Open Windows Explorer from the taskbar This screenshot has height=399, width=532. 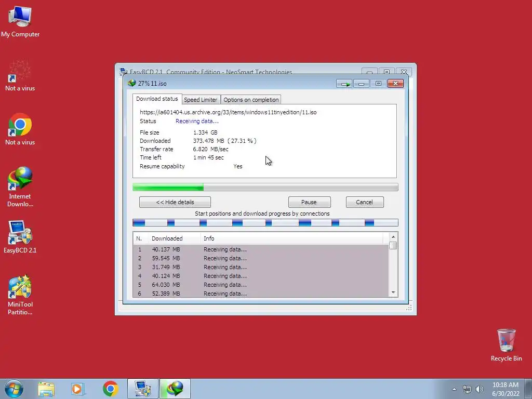pos(46,389)
